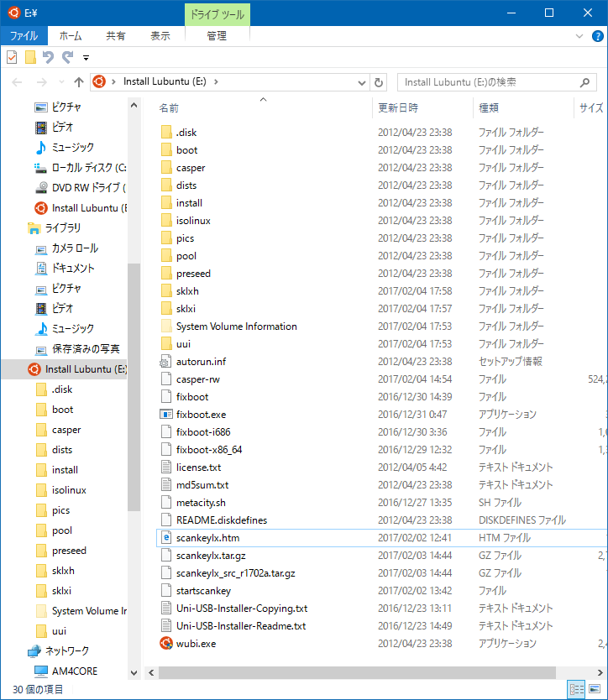Select the fixboot-x86_64 file

209,450
